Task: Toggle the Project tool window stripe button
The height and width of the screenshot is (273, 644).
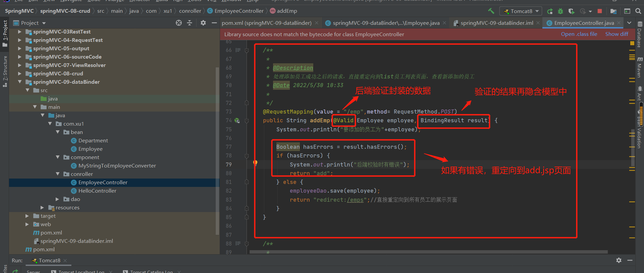Action: pyautogui.click(x=5, y=33)
